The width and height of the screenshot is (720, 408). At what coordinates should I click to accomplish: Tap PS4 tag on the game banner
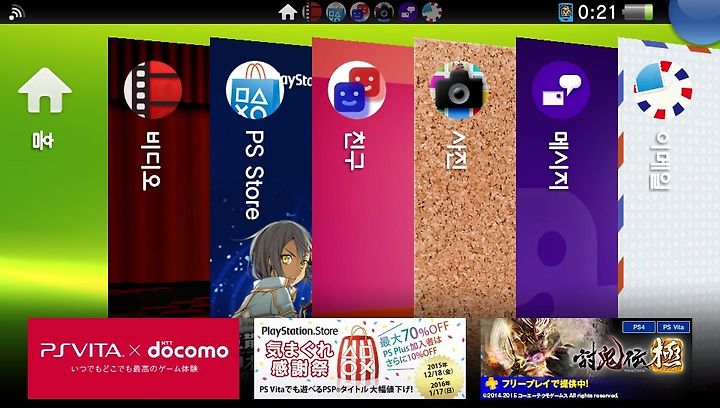(x=639, y=327)
